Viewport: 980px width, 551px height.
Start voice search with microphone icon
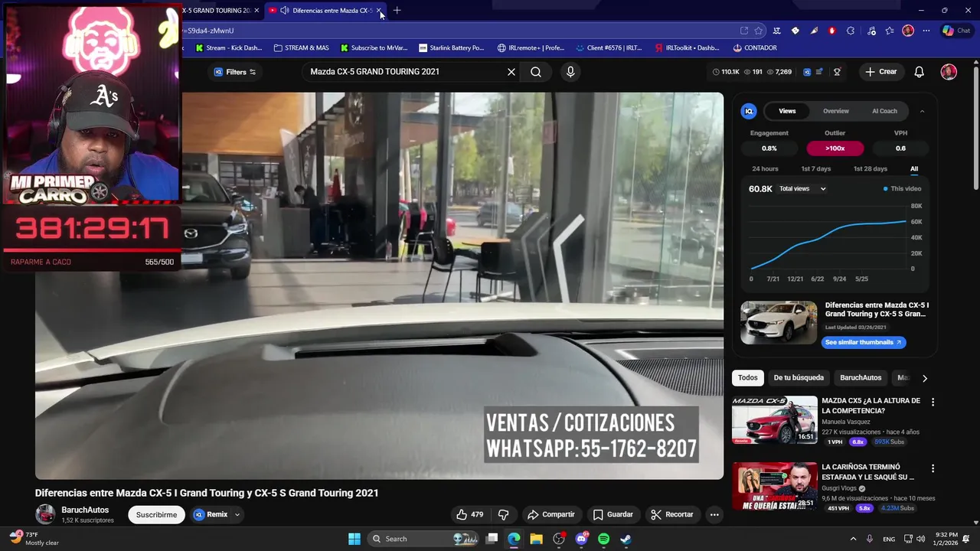(570, 72)
